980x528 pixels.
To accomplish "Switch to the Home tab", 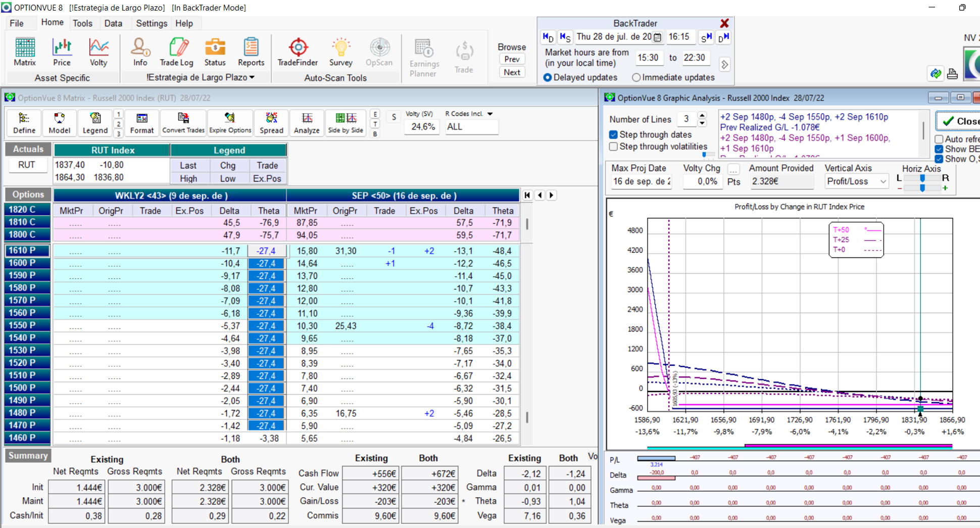I will tap(53, 23).
